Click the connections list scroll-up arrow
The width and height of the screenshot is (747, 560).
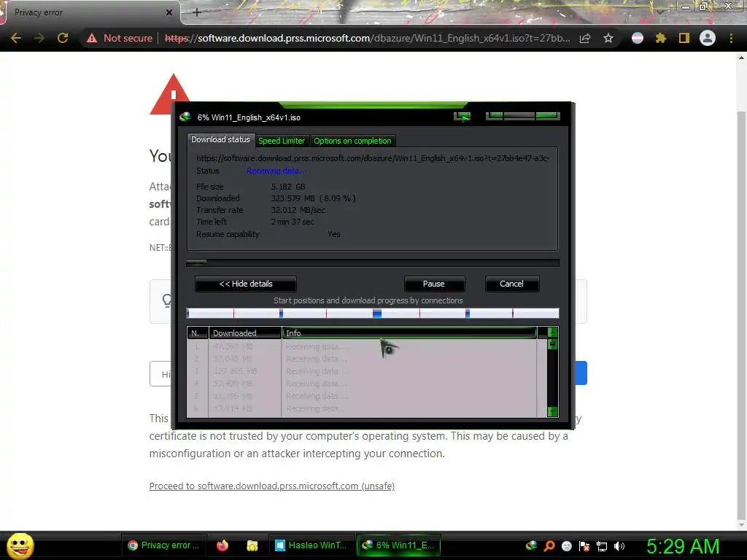tap(553, 332)
